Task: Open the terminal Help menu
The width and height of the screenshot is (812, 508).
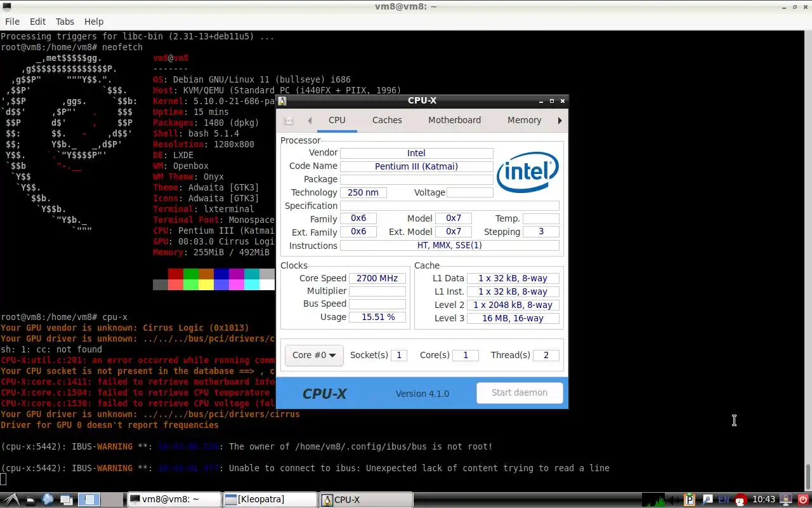Action: click(94, 21)
